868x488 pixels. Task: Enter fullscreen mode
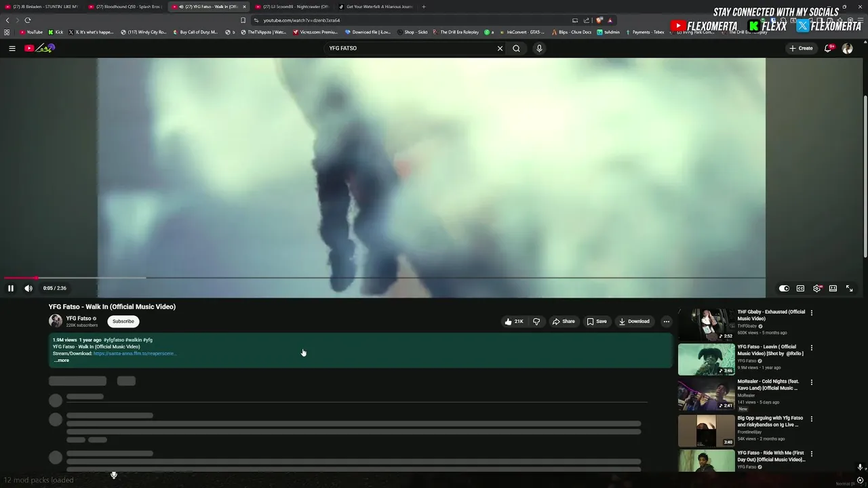849,288
